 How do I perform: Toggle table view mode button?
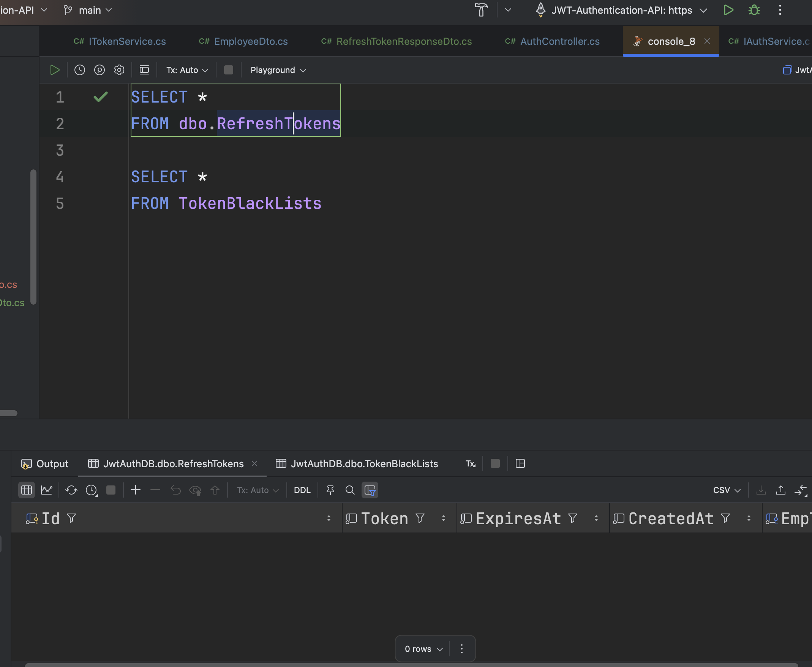(x=27, y=490)
